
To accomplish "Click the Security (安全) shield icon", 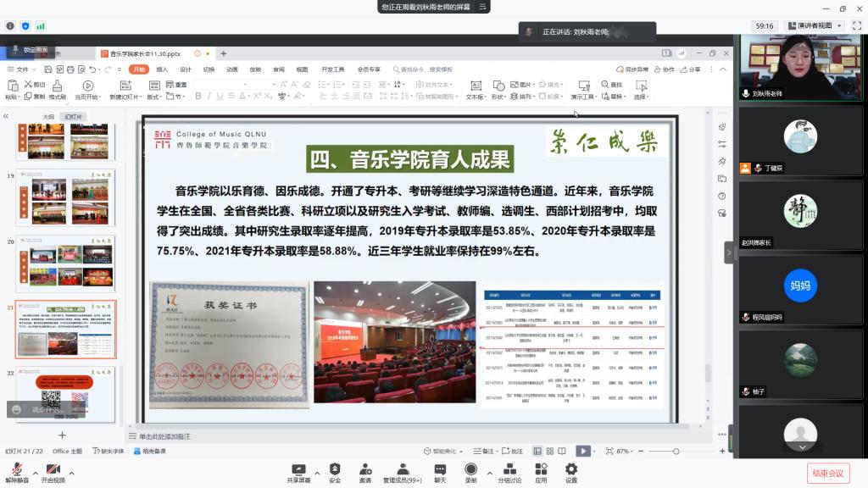I will click(x=335, y=472).
